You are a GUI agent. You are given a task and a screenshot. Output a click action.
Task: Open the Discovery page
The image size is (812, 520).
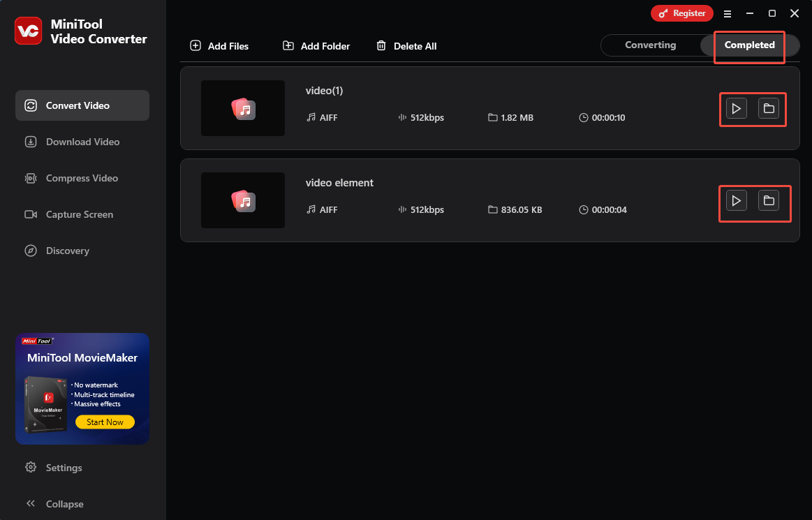coord(82,251)
